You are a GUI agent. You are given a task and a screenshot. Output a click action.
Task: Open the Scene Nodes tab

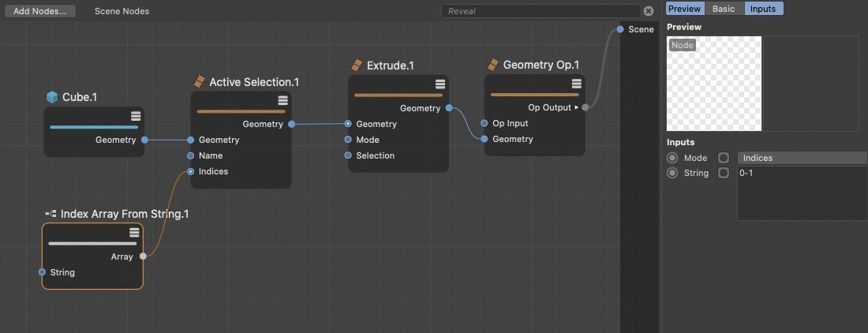122,11
